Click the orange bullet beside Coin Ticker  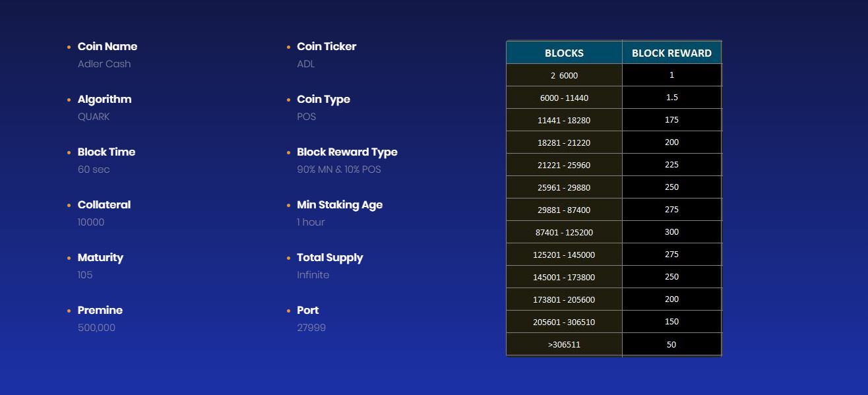(x=288, y=47)
